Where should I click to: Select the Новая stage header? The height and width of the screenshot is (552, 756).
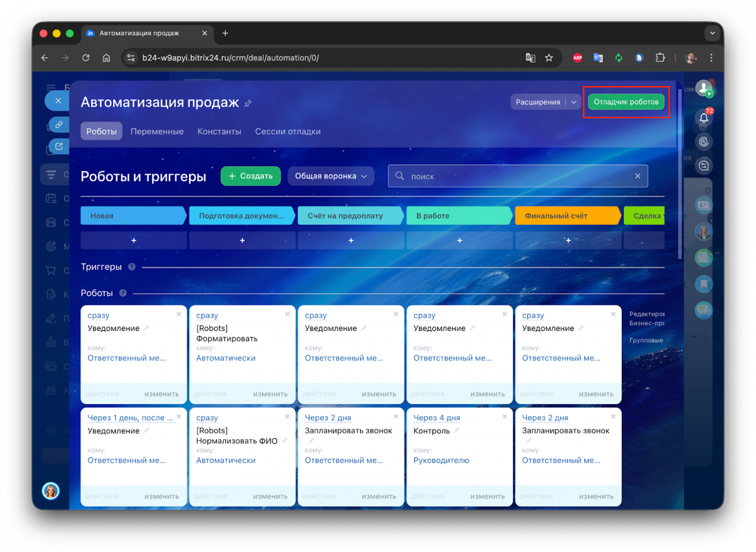coord(133,216)
